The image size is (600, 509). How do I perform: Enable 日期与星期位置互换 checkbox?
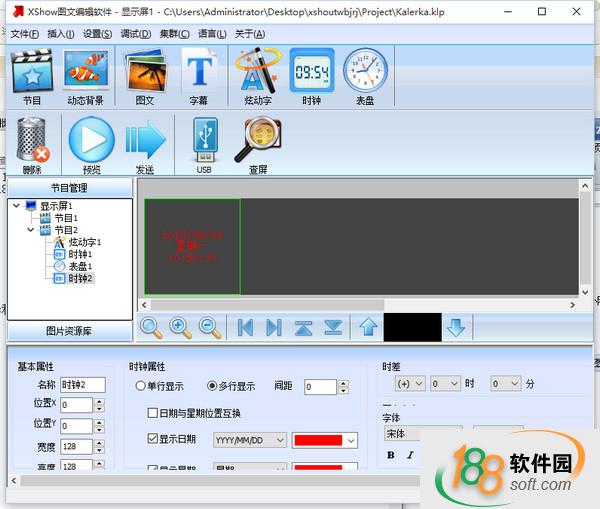(153, 413)
